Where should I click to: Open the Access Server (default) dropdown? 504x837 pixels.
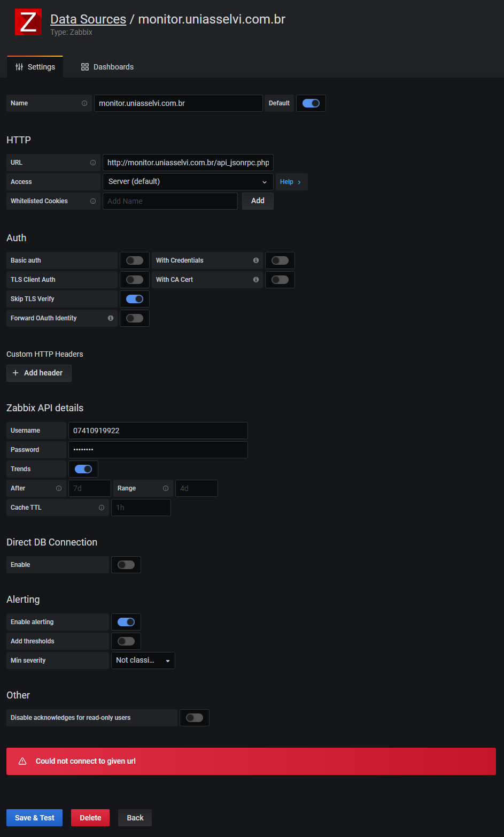[188, 182]
